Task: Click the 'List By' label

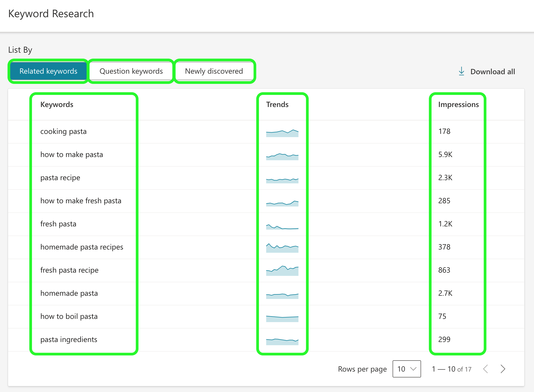Action: (x=20, y=50)
